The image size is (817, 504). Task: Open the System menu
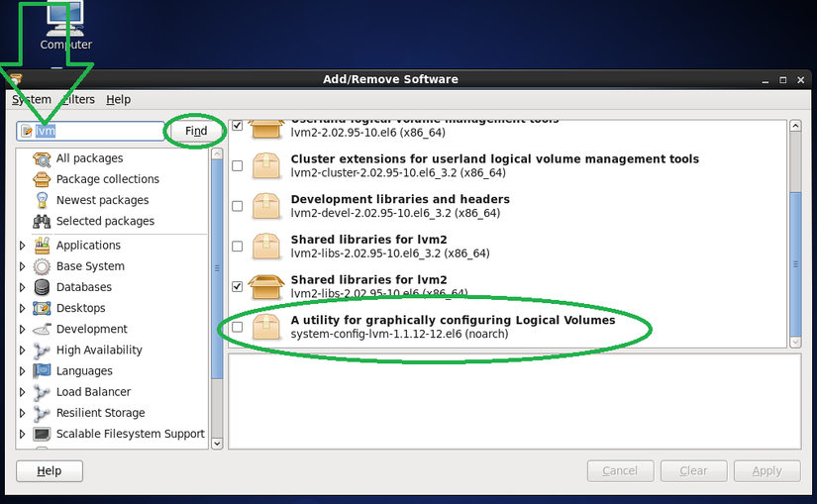(x=32, y=100)
